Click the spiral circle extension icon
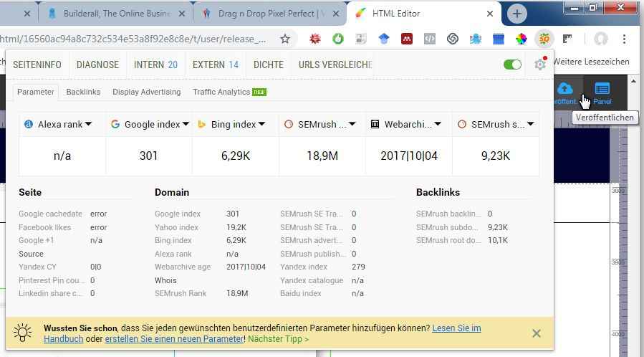Image resolution: width=644 pixels, height=357 pixels. click(453, 39)
